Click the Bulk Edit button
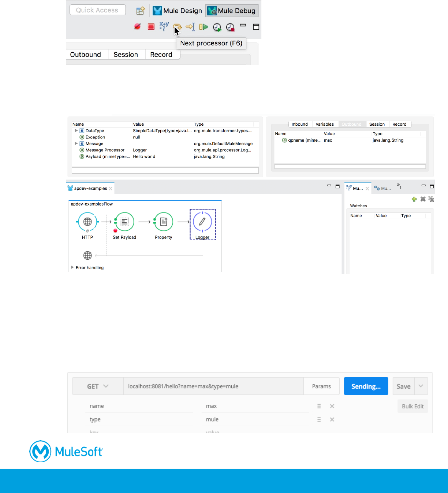The width and height of the screenshot is (448, 493). [413, 406]
